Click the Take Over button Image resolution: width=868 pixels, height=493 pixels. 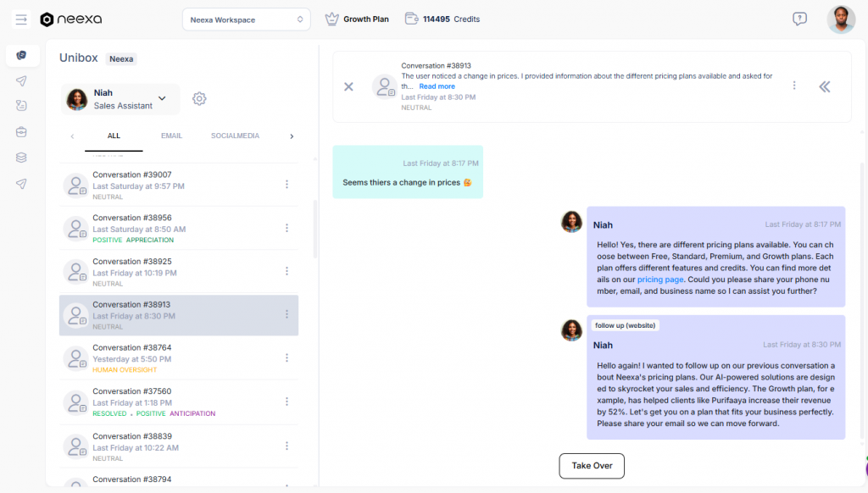pyautogui.click(x=592, y=466)
